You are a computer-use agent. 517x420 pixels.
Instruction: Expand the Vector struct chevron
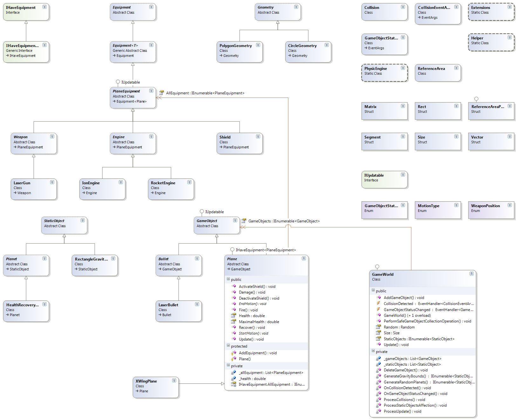coord(510,136)
